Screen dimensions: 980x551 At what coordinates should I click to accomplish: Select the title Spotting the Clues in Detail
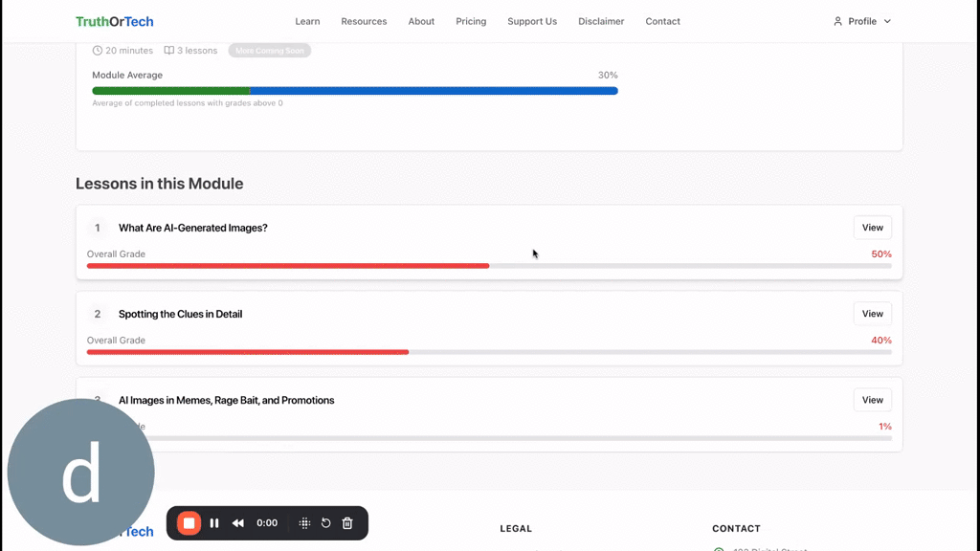pyautogui.click(x=181, y=314)
